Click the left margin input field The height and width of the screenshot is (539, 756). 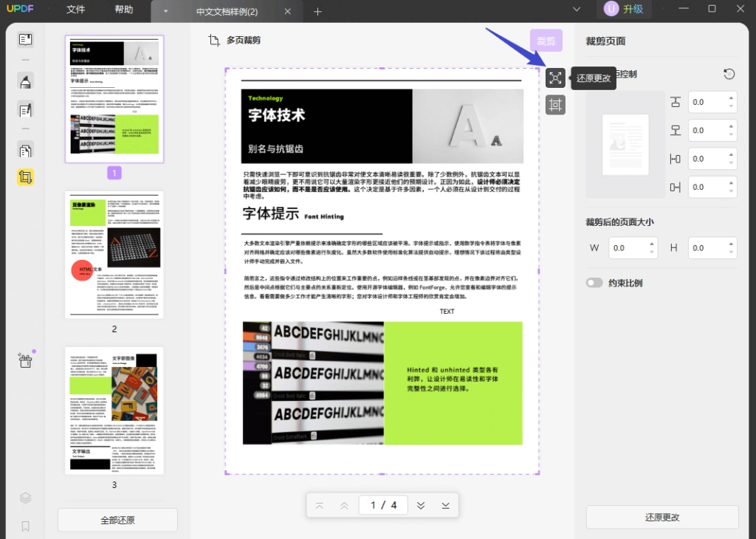click(712, 159)
